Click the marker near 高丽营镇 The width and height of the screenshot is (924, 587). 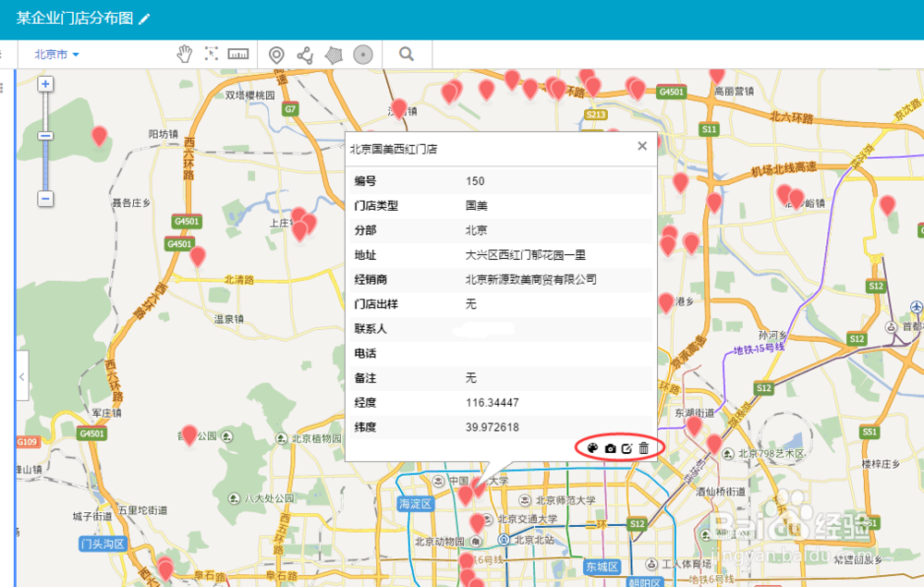point(717,75)
